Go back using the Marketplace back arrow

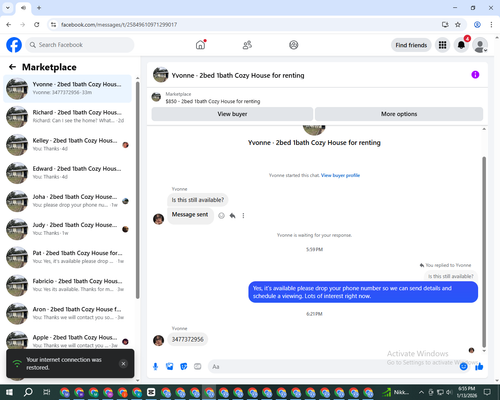(x=13, y=67)
